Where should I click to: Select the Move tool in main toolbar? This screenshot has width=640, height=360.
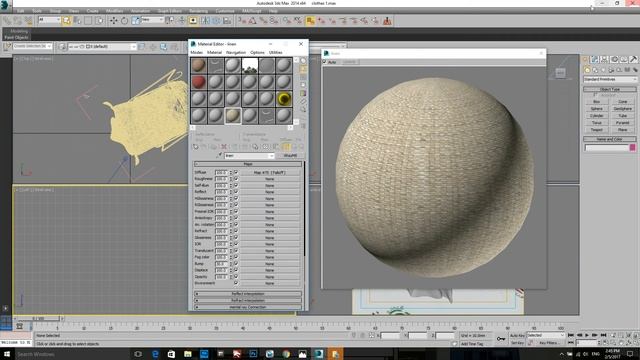tap(113, 20)
